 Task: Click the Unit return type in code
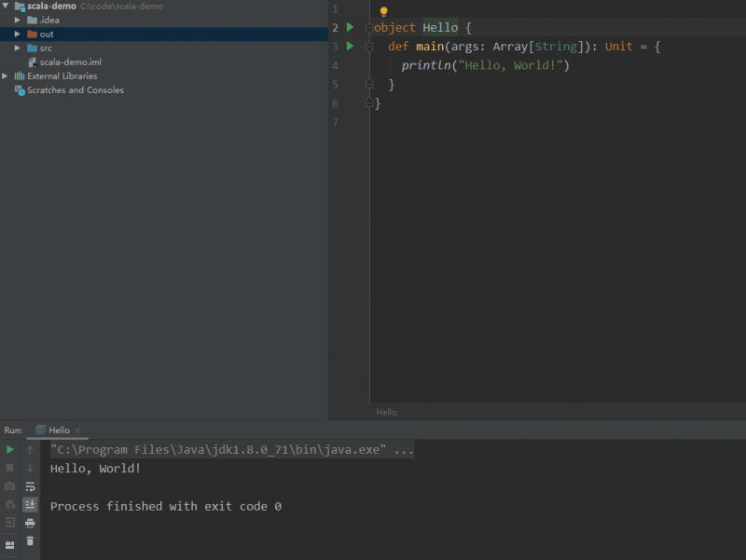[x=618, y=47]
